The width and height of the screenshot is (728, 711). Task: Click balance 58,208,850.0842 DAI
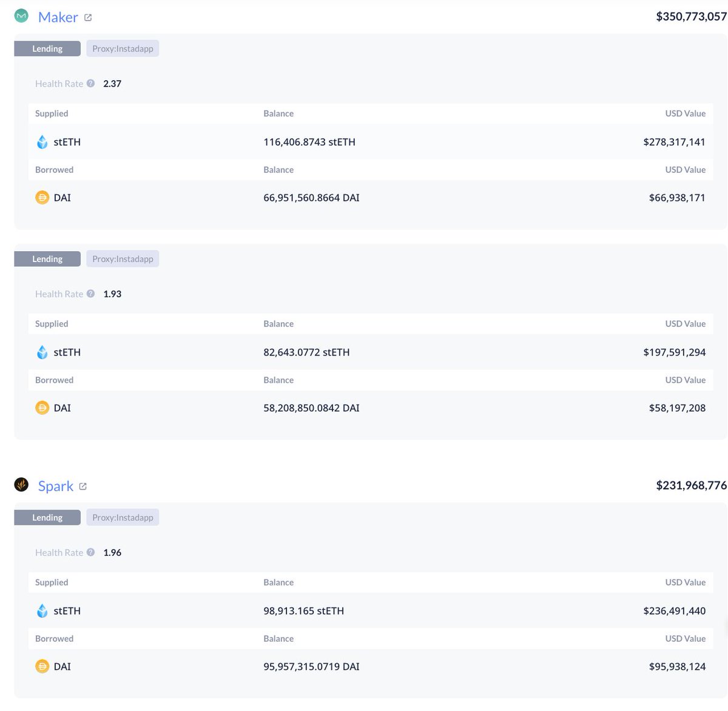(311, 408)
